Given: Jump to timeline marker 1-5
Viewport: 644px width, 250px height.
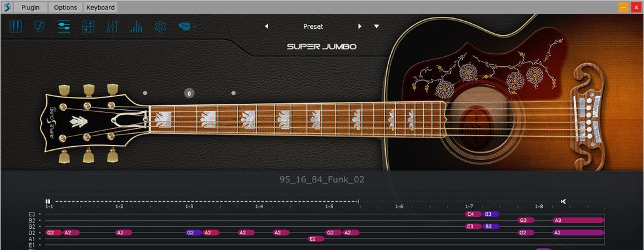Looking at the screenshot, I should 329,206.
